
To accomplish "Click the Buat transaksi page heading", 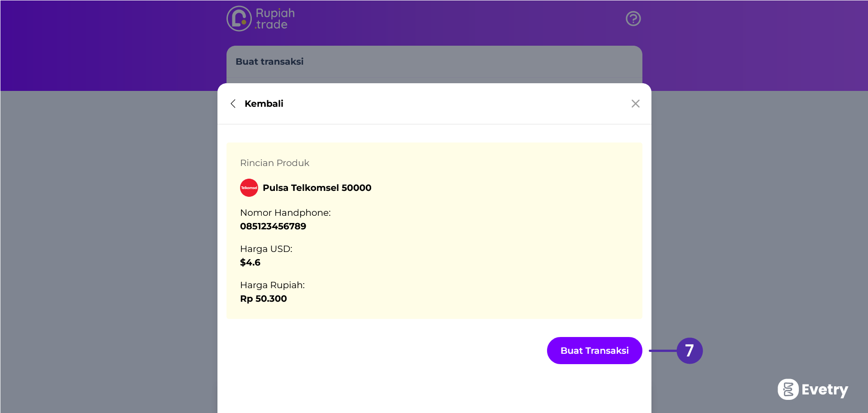I will pos(269,62).
